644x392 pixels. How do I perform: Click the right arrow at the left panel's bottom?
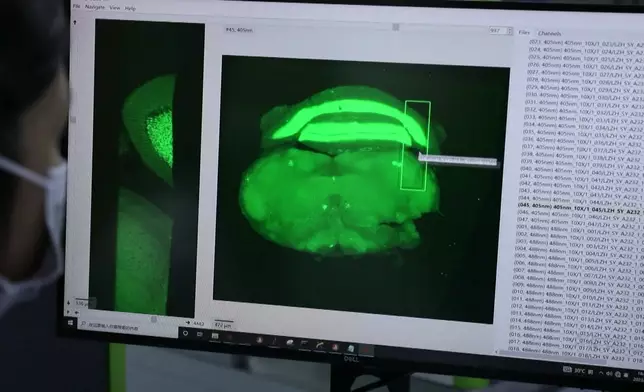(68, 312)
